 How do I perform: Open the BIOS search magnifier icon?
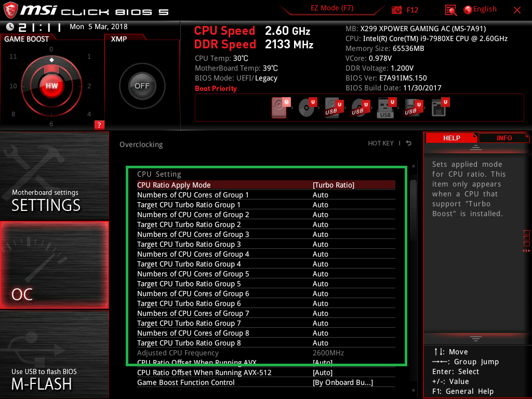click(x=451, y=10)
